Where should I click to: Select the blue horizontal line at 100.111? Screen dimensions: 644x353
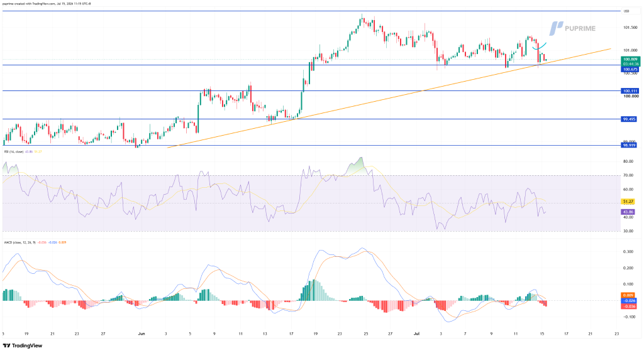311,91
